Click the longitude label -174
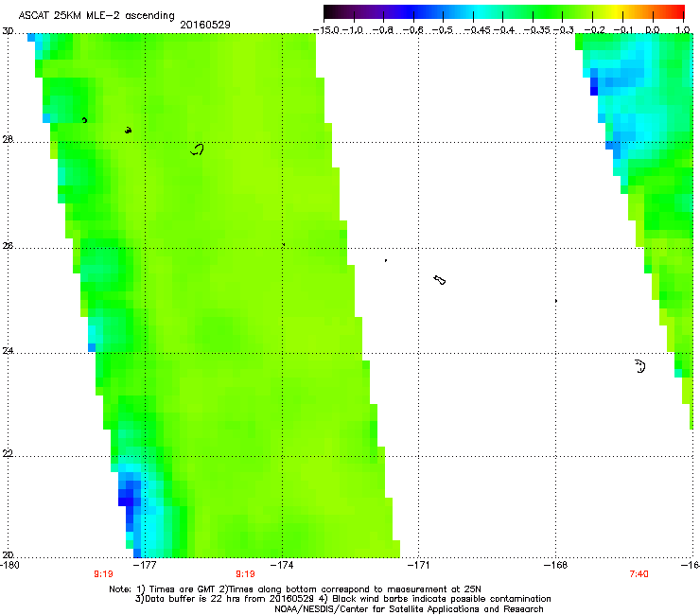This screenshot has width=700, height=615. [x=283, y=566]
